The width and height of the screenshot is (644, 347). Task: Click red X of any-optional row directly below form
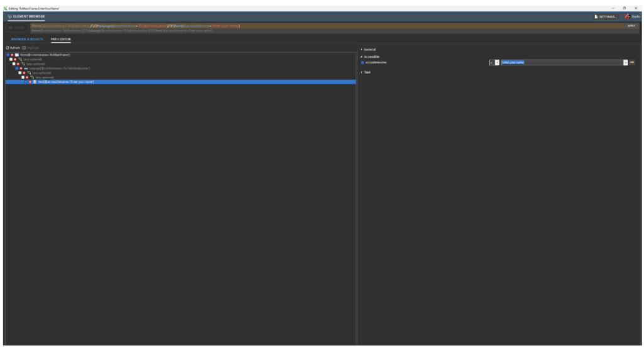coord(15,60)
